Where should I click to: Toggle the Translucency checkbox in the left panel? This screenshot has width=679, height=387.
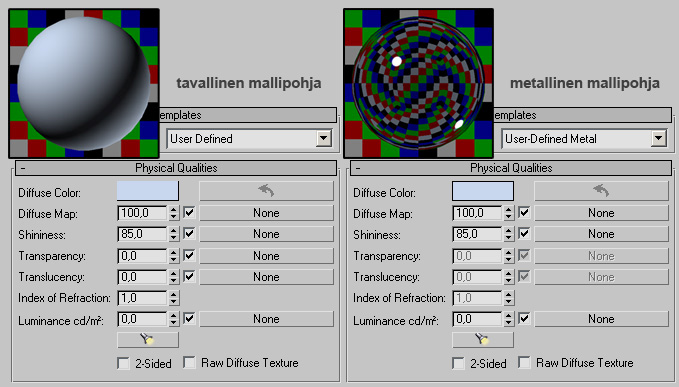[x=189, y=276]
